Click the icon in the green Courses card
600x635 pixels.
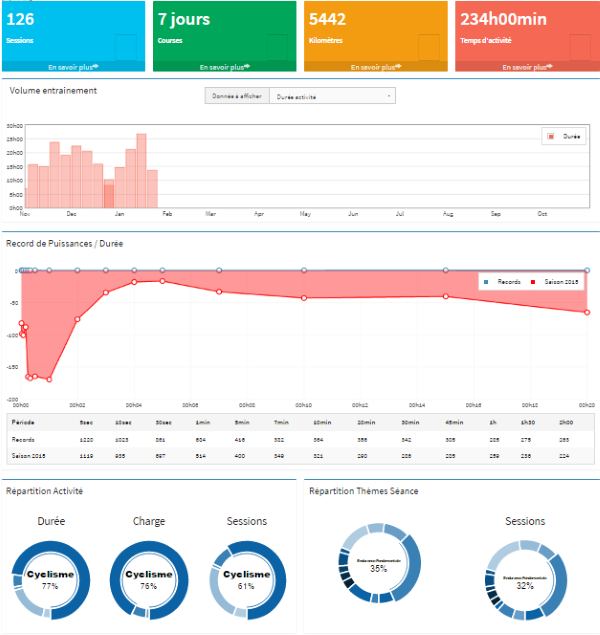pos(277,46)
